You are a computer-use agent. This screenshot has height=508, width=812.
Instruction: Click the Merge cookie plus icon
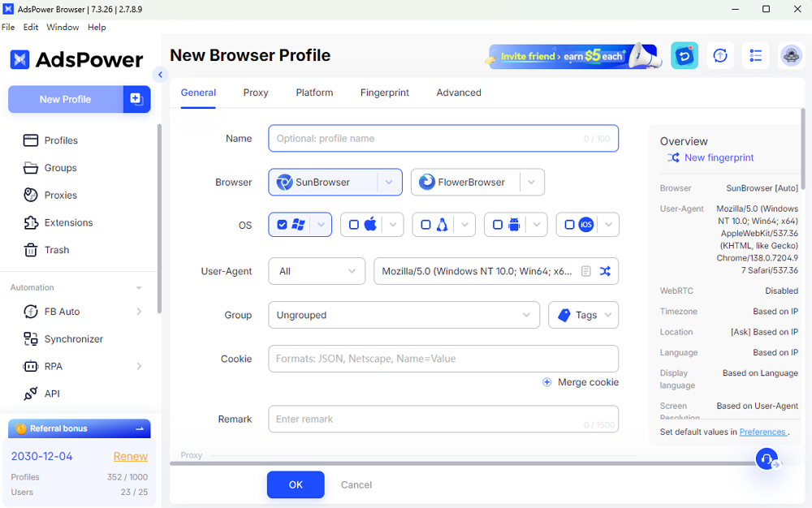(x=546, y=382)
